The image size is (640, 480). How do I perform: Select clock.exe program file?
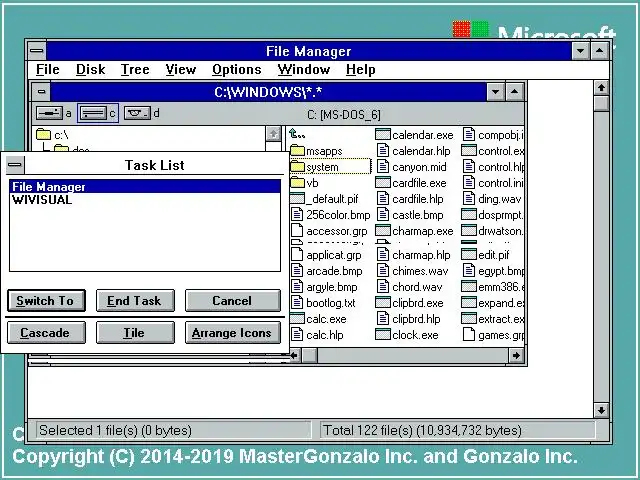click(407, 335)
